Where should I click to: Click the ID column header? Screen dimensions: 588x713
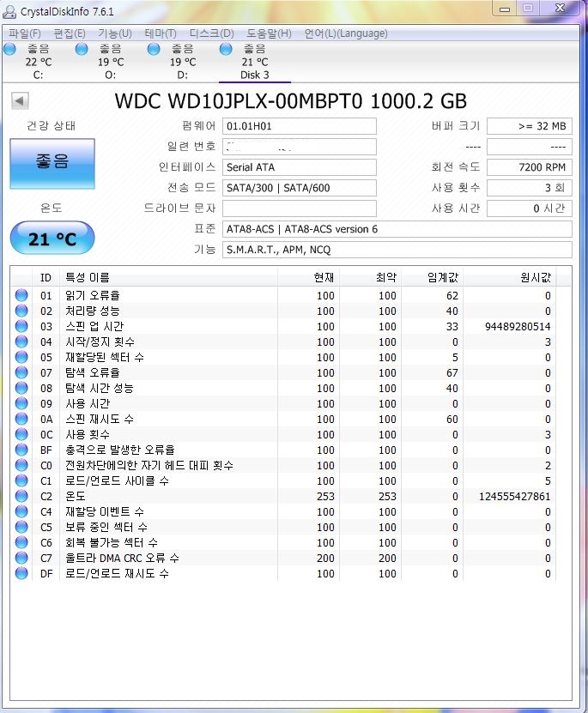[x=46, y=277]
